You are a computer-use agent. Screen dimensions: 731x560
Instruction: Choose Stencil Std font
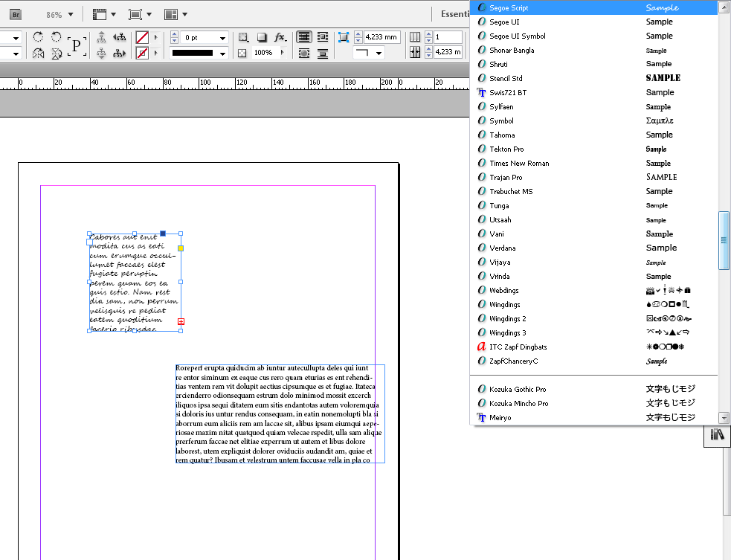point(593,78)
